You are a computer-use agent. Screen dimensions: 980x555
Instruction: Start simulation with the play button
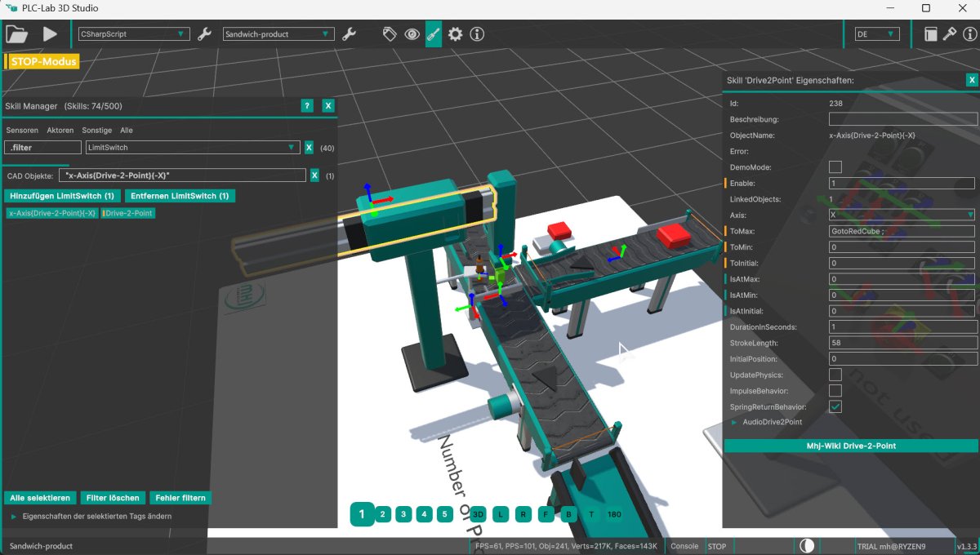coord(50,34)
